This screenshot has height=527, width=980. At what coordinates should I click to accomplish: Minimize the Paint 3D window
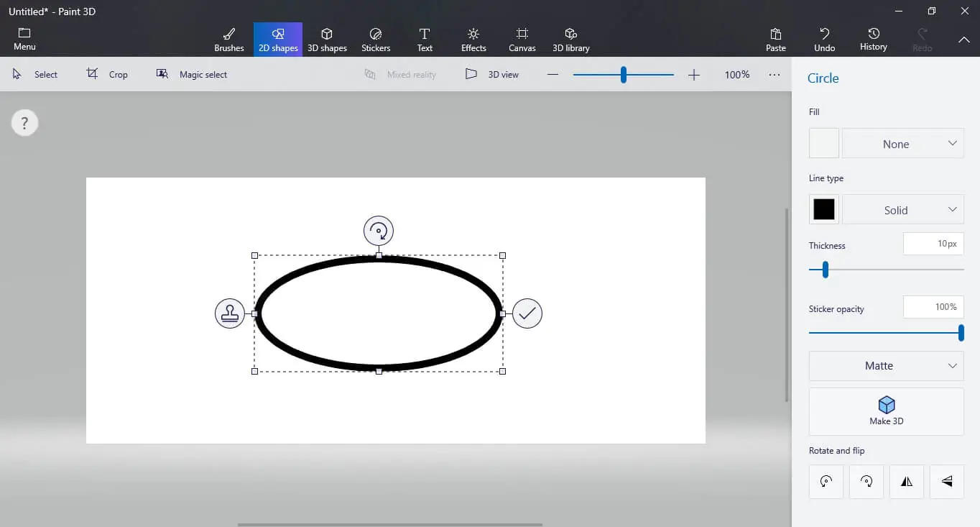pyautogui.click(x=898, y=11)
